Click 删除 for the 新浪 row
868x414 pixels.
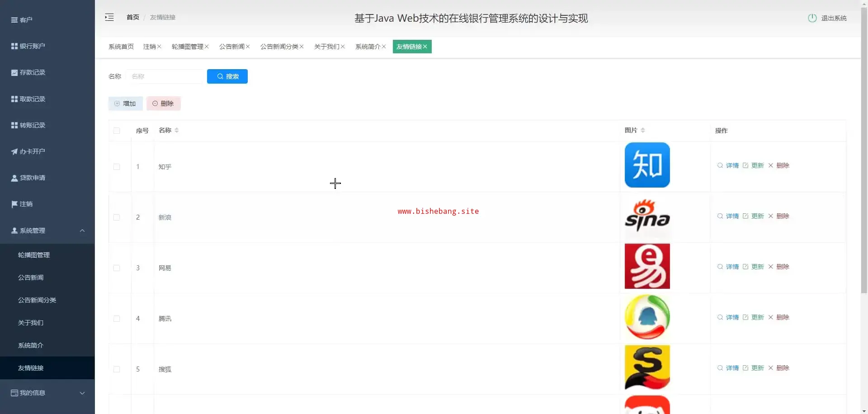(778, 216)
